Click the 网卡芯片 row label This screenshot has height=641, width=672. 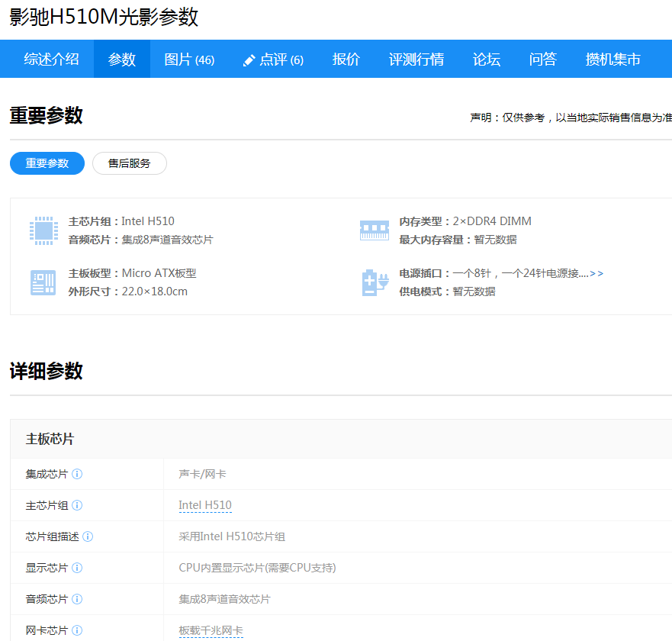tap(47, 630)
